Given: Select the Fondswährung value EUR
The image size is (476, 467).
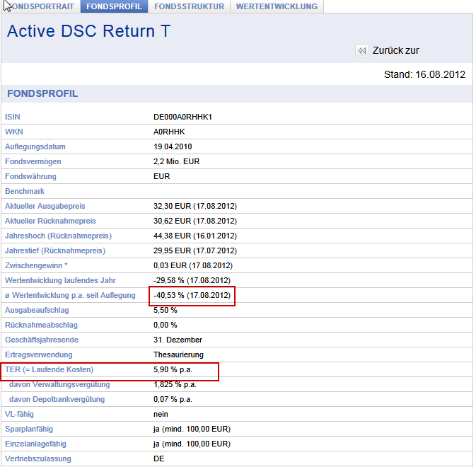Looking at the screenshot, I should click(x=161, y=176).
